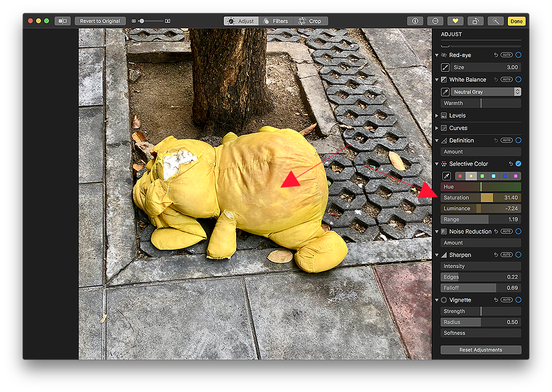552x392 pixels.
Task: Reset Sharpen with undo arrow
Action: 496,255
